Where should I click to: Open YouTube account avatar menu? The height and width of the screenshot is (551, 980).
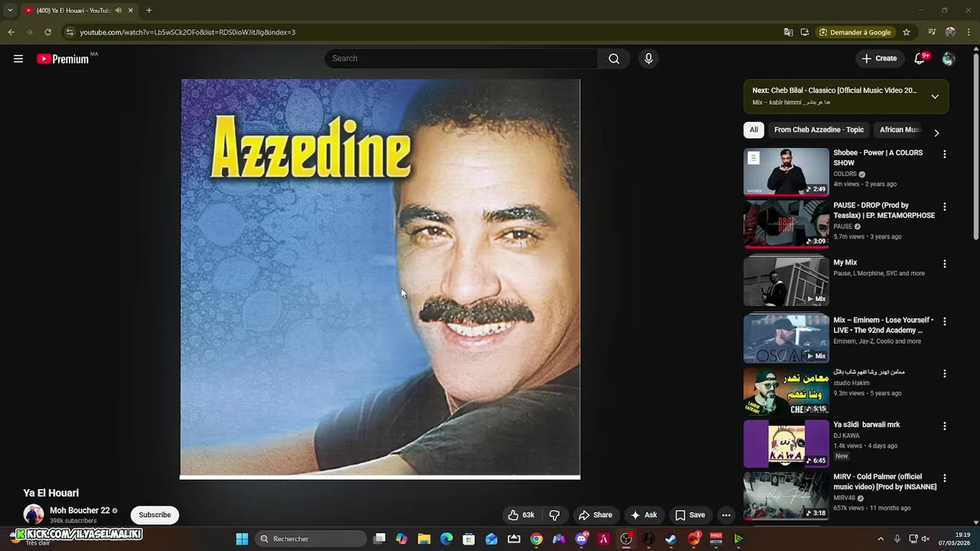(949, 59)
